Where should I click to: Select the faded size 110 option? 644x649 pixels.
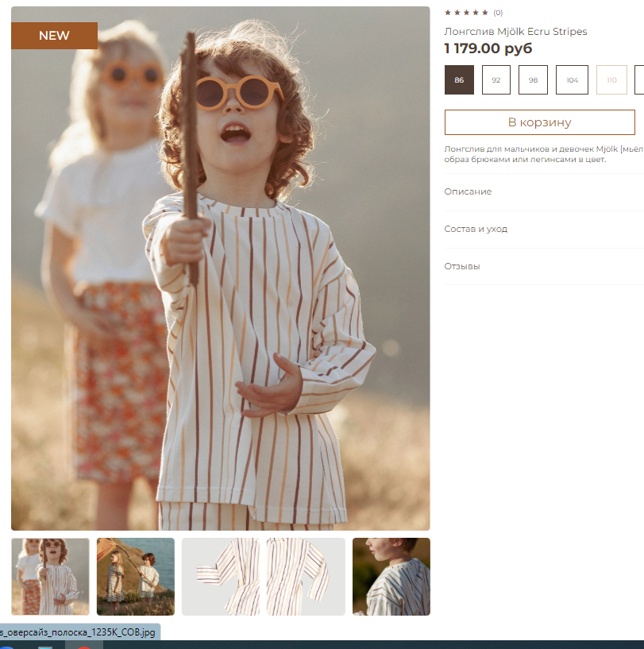pos(611,80)
